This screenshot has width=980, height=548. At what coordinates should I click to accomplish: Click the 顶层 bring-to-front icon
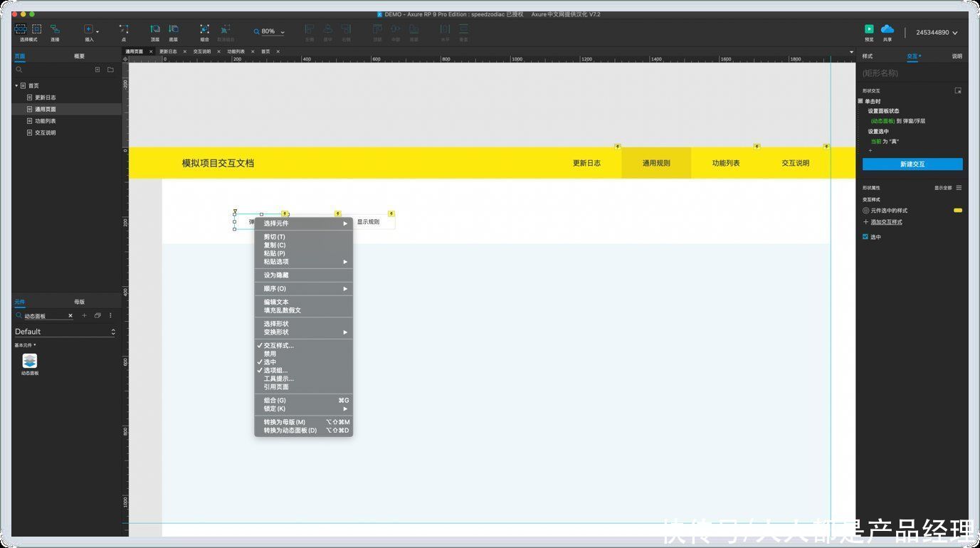tap(155, 29)
